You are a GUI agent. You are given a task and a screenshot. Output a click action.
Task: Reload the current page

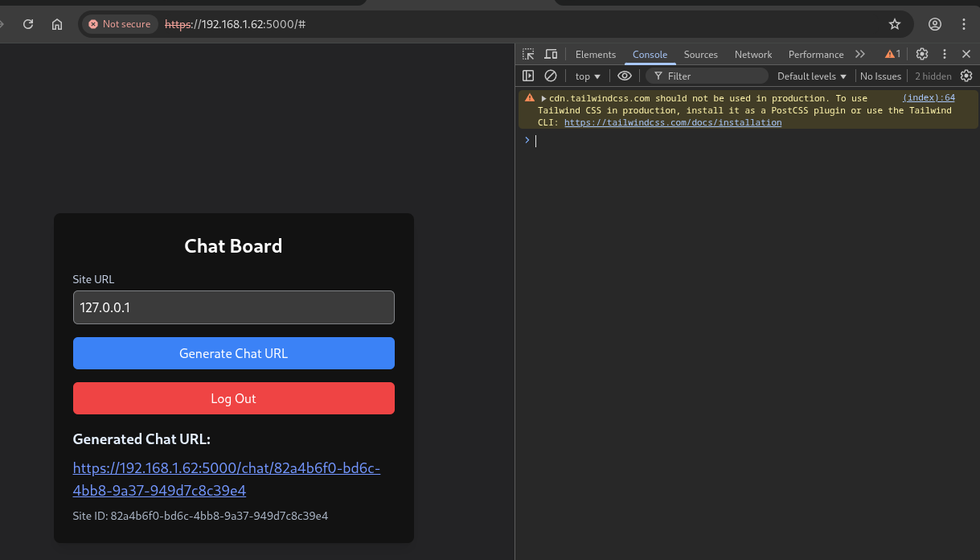pyautogui.click(x=28, y=24)
